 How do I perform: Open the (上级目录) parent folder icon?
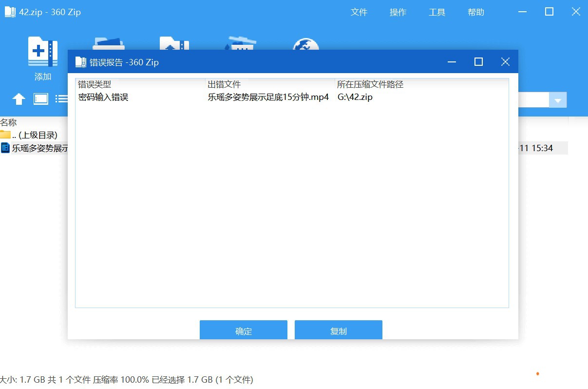(x=5, y=135)
